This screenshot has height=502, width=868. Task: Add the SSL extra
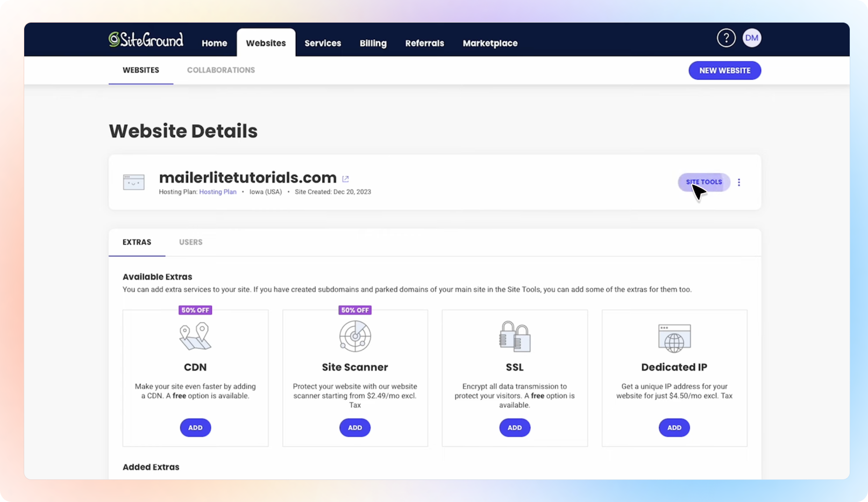click(x=515, y=428)
